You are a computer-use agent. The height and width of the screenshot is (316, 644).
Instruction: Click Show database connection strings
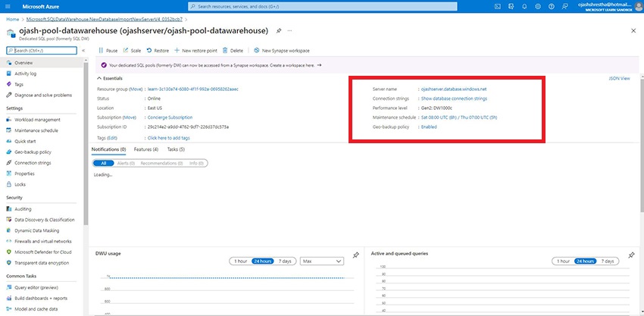455,99
